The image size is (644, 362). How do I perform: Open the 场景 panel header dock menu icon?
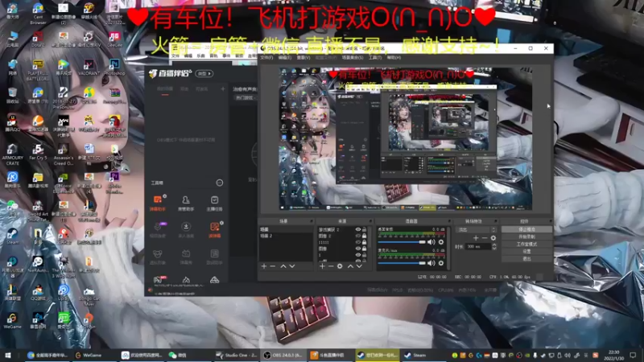point(312,221)
